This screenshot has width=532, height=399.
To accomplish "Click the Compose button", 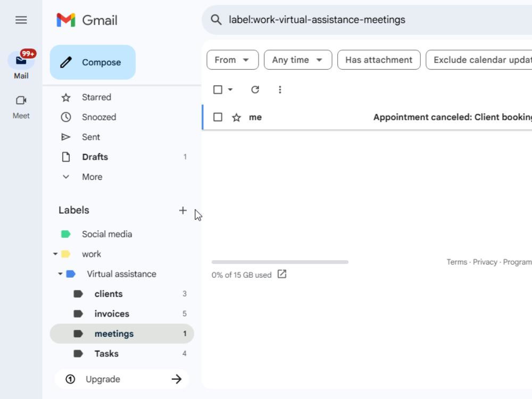I will [x=93, y=62].
